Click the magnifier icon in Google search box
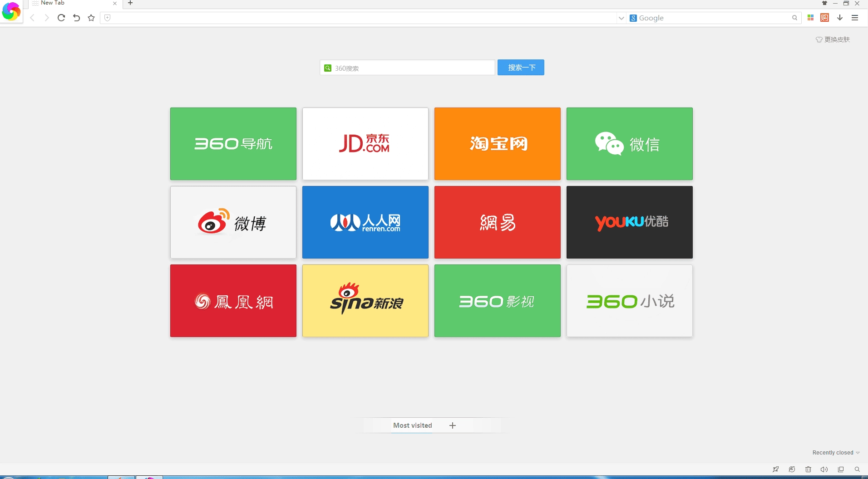 [794, 18]
